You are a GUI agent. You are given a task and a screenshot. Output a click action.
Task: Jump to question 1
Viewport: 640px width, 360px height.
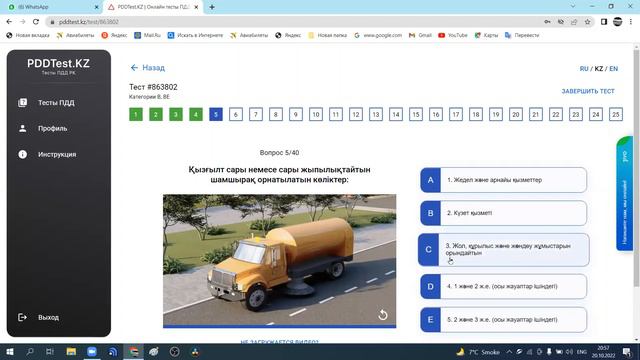(136, 115)
